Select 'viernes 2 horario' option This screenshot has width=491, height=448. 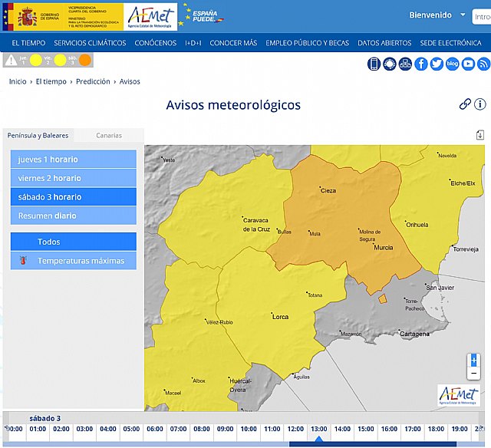click(74, 178)
